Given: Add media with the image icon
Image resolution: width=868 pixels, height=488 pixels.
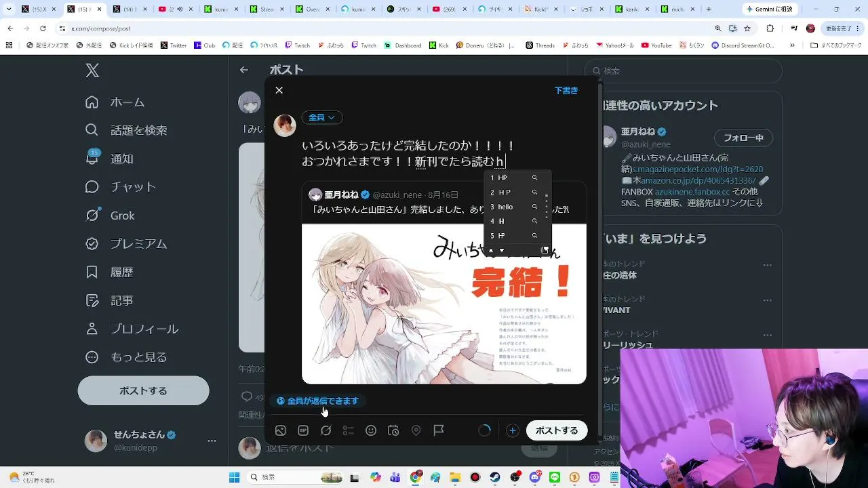Looking at the screenshot, I should (281, 430).
